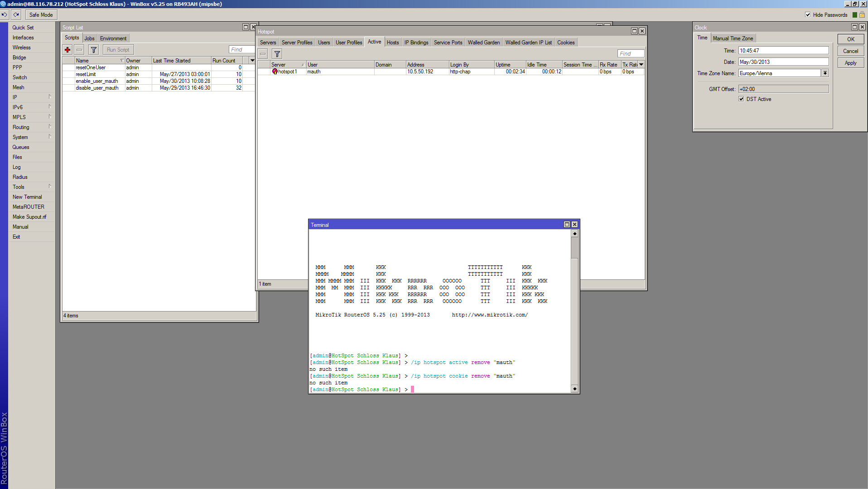Image resolution: width=868 pixels, height=489 pixels.
Task: Open the Interfaces menu
Action: point(31,38)
